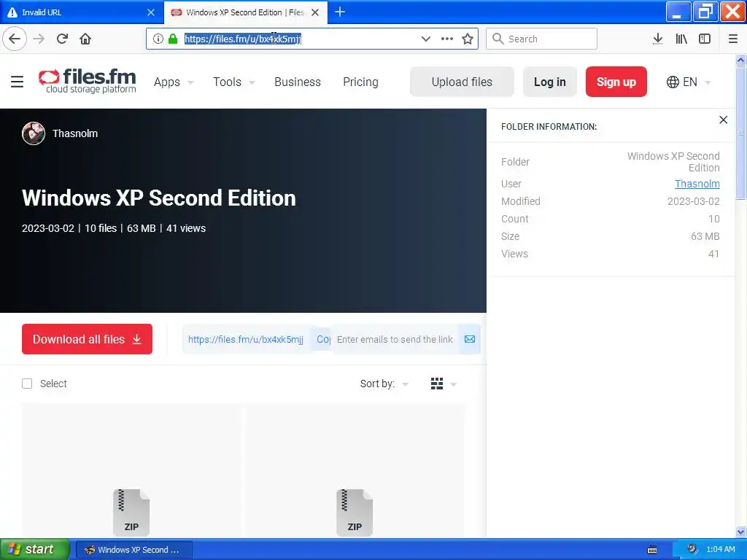Open the Firefox hamburger menu
The image size is (747, 560).
pyautogui.click(x=733, y=39)
